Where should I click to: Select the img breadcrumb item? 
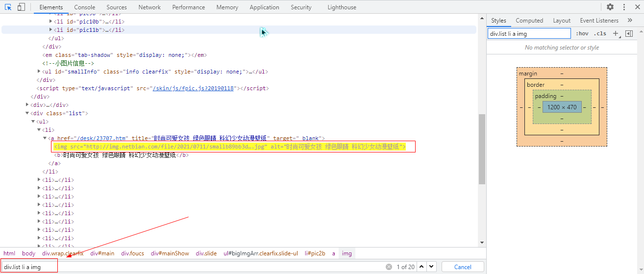(x=347, y=253)
